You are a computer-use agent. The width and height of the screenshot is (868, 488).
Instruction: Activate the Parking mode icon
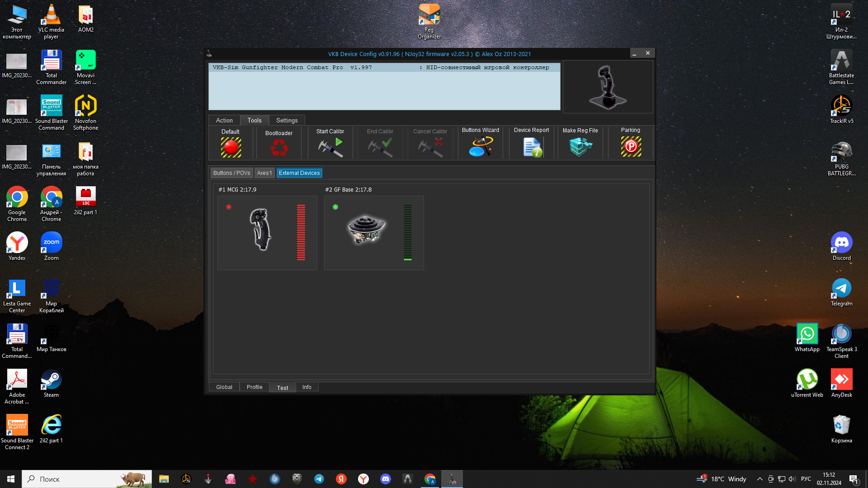point(631,147)
